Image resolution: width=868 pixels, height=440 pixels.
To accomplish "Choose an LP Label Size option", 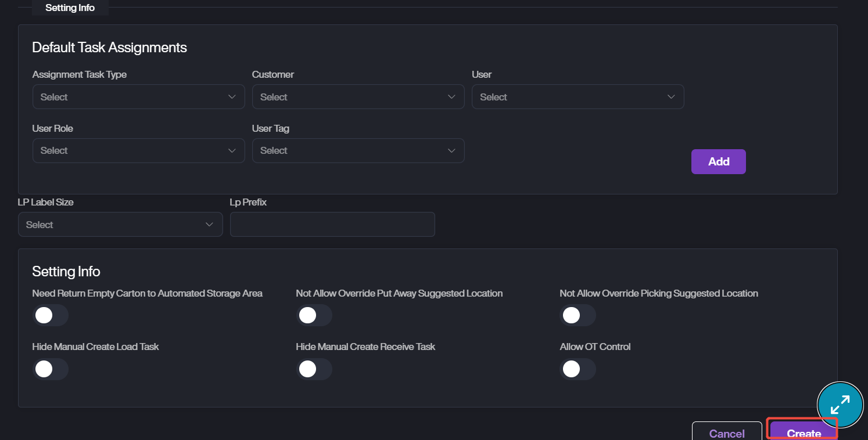I will click(x=120, y=225).
